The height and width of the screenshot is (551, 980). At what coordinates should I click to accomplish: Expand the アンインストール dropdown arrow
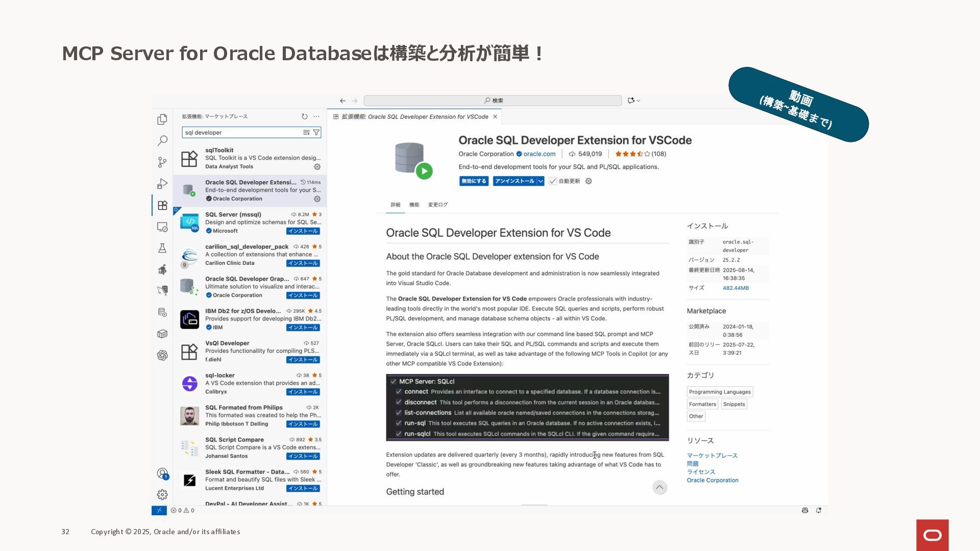tap(541, 181)
